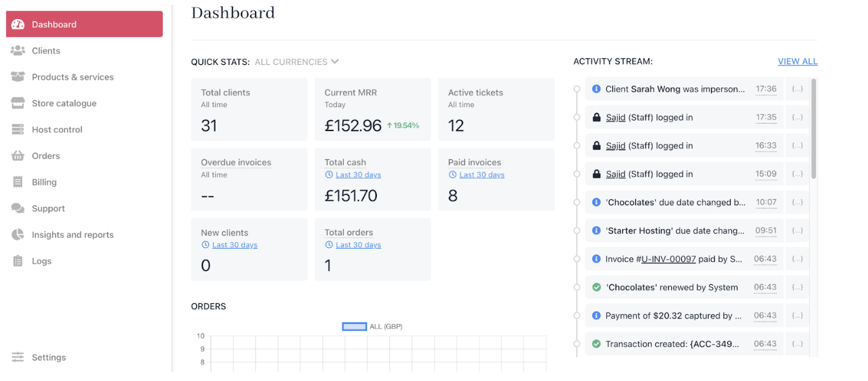Click the Clients people icon
868x381 pixels.
18,51
